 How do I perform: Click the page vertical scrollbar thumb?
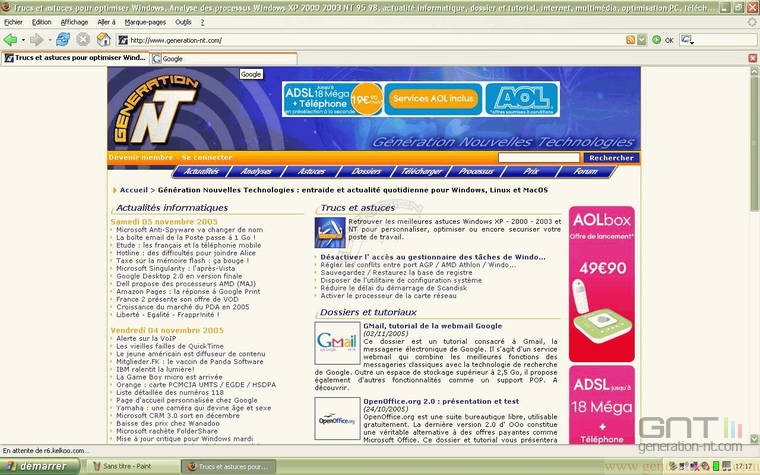[754, 144]
